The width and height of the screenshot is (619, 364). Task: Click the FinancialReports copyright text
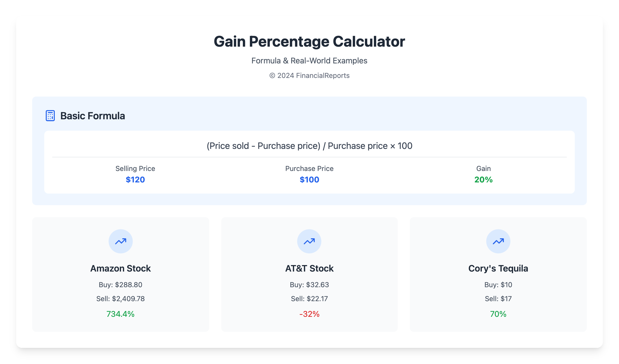click(x=309, y=76)
